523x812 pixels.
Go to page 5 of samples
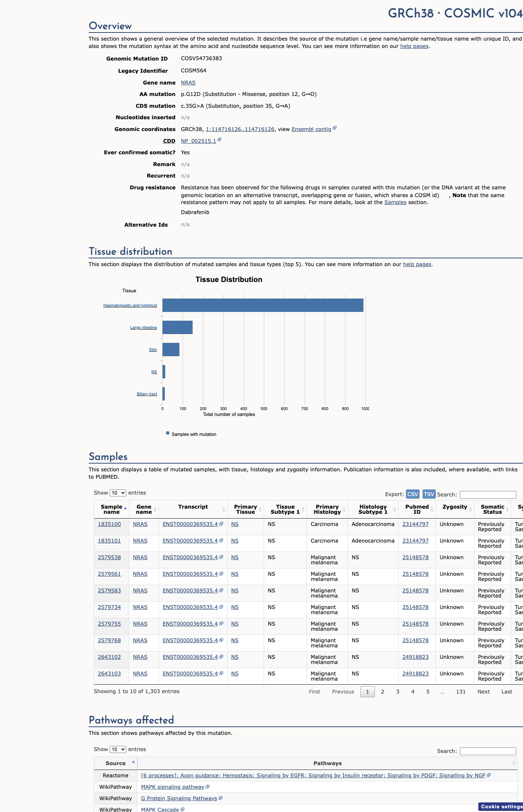[x=428, y=692]
